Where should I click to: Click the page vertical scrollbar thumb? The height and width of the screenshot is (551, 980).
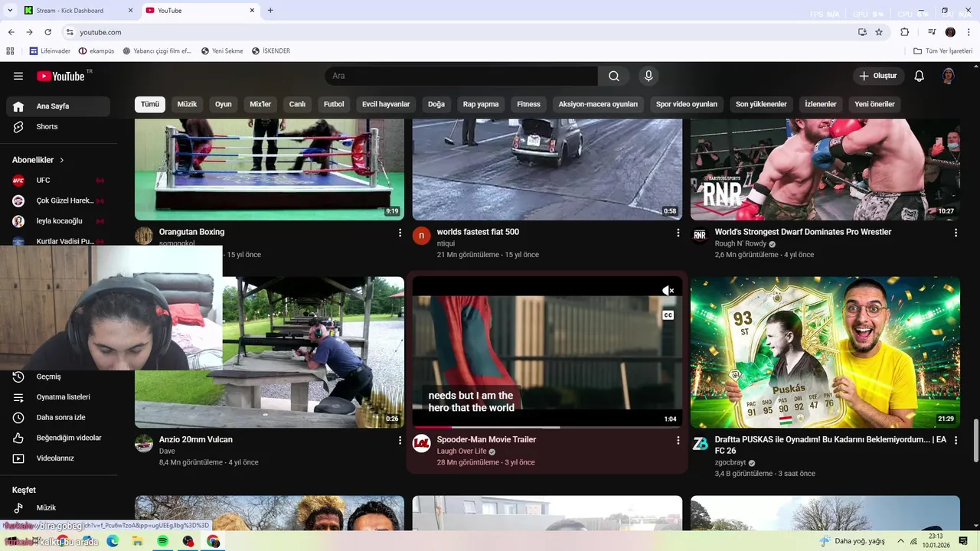975,440
